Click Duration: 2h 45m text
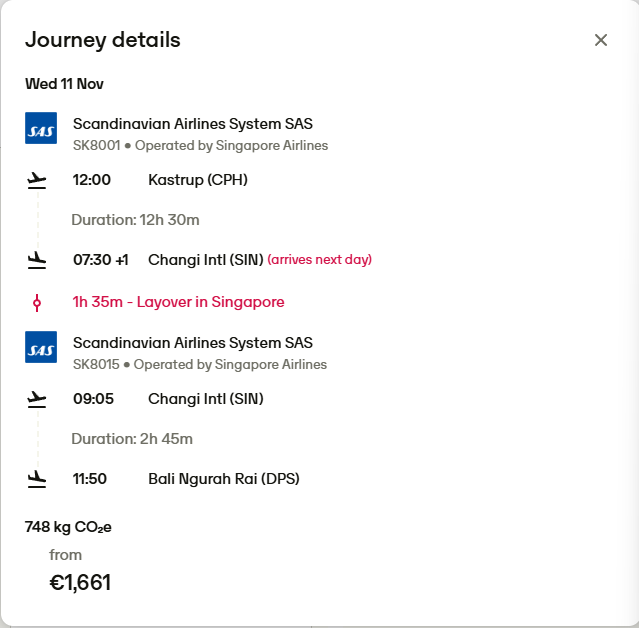Image resolution: width=639 pixels, height=628 pixels. coord(132,439)
